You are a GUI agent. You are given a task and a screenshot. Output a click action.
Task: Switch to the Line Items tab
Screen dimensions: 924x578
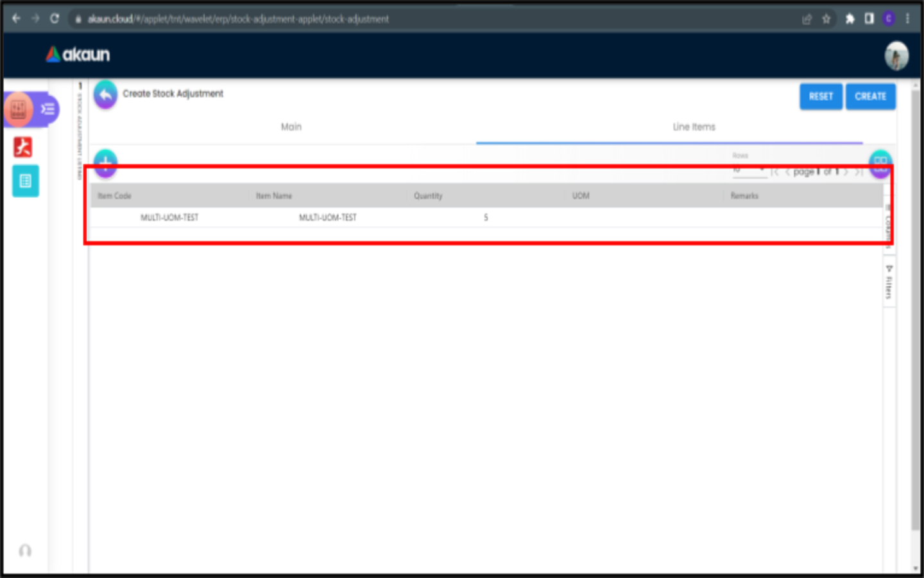pos(694,127)
